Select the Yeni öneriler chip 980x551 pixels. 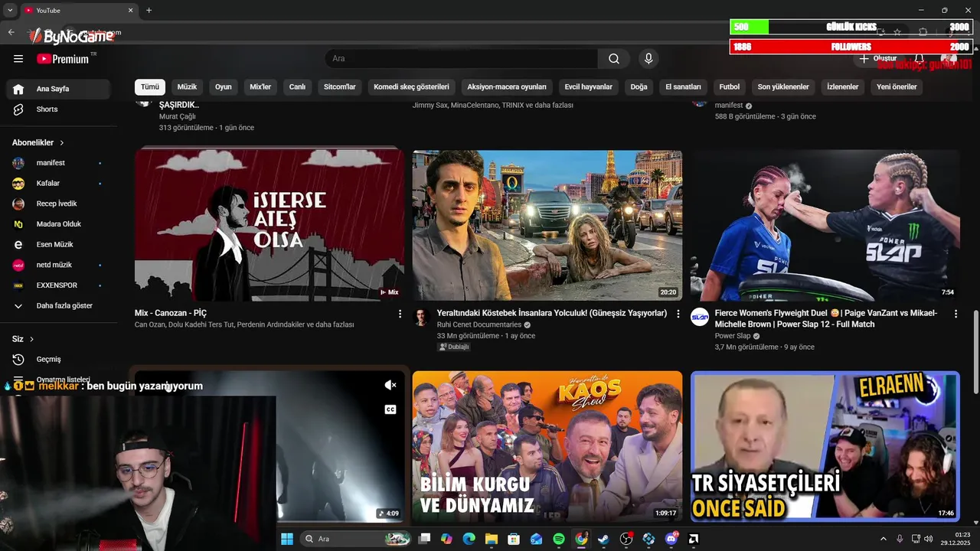(x=897, y=87)
